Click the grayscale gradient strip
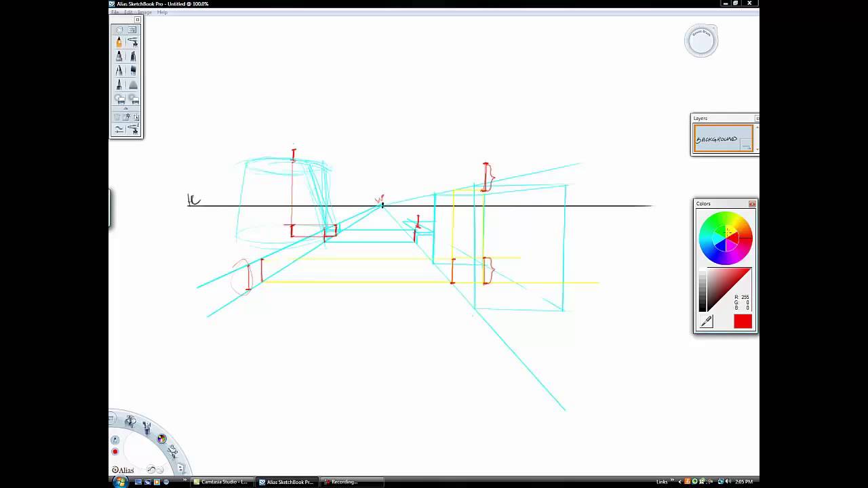The height and width of the screenshot is (488, 868). click(x=703, y=290)
